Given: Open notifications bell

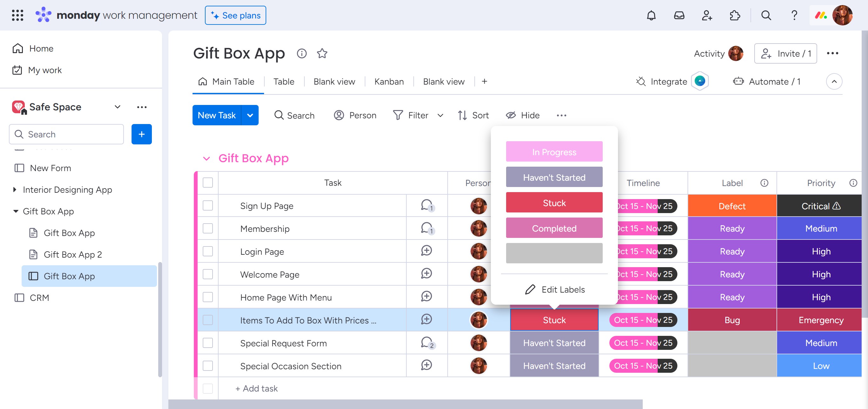Looking at the screenshot, I should pyautogui.click(x=651, y=15).
